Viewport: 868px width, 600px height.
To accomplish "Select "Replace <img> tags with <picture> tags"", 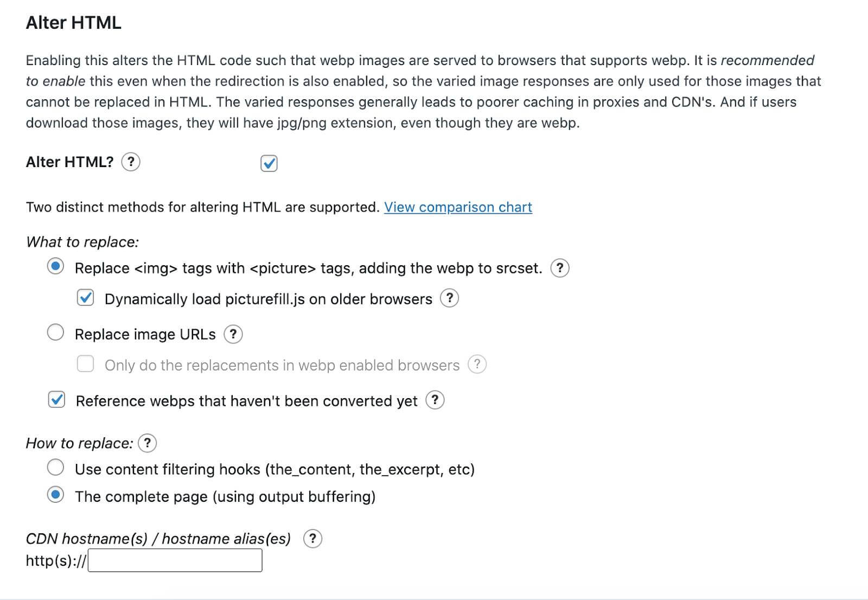I will 55,266.
